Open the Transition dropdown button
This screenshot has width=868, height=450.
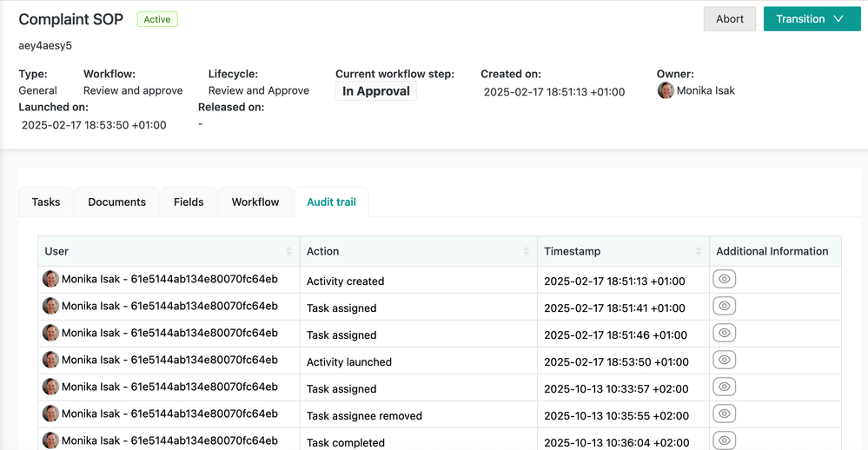(x=810, y=19)
